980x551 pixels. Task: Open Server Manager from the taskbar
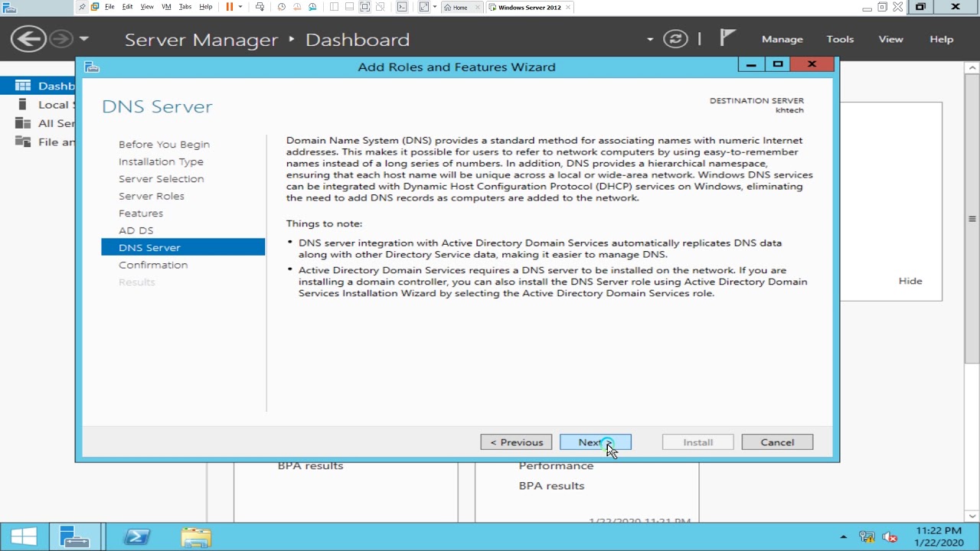(75, 537)
